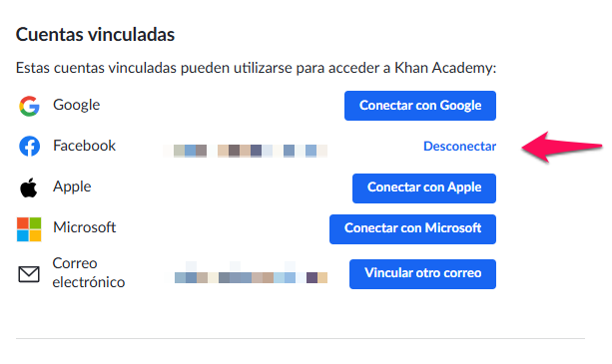The image size is (612, 364).
Task: Click the blurred Facebook account name
Action: tap(246, 151)
